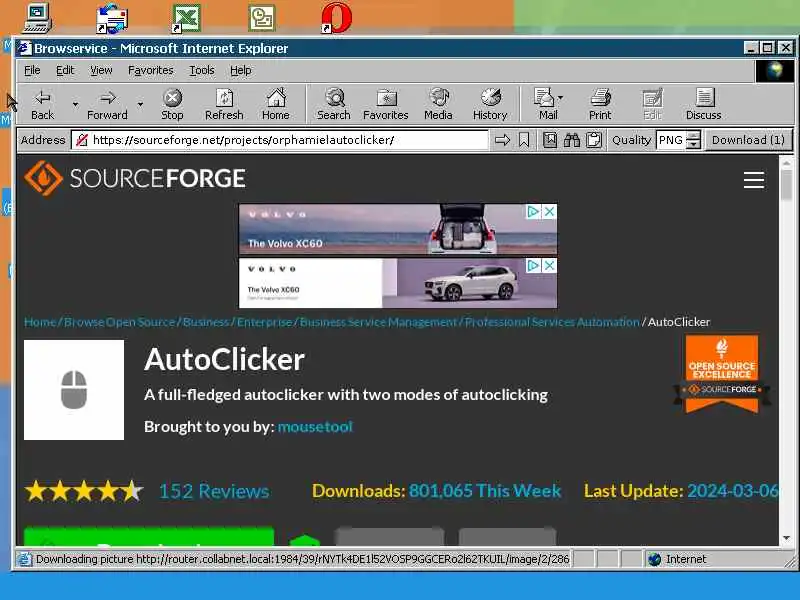Click Business Service Management breadcrumb
Image resolution: width=800 pixels, height=600 pixels.
click(x=378, y=322)
